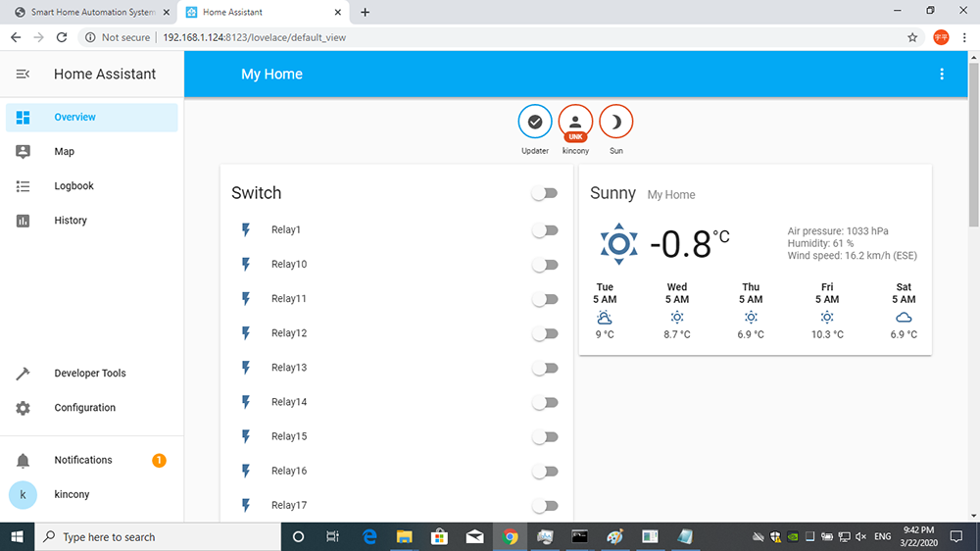Bookmark this page with star icon
980x551 pixels.
(x=912, y=37)
